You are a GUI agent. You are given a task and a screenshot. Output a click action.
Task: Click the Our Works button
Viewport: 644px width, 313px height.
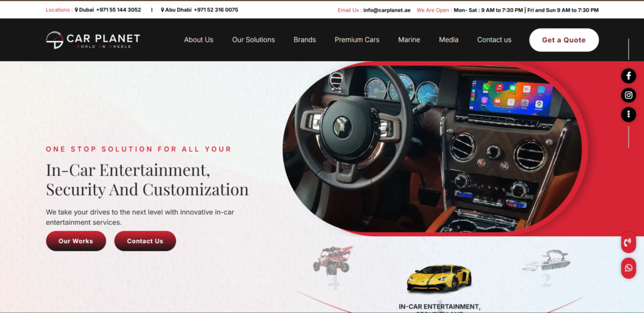(x=75, y=241)
